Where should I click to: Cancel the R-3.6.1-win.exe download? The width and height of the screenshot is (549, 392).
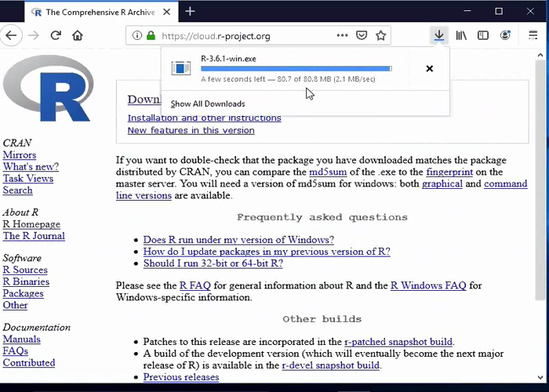click(429, 69)
